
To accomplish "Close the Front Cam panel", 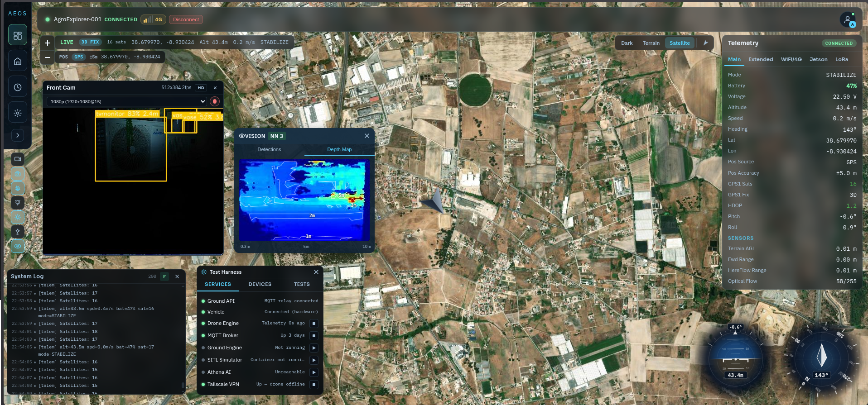I will 215,88.
